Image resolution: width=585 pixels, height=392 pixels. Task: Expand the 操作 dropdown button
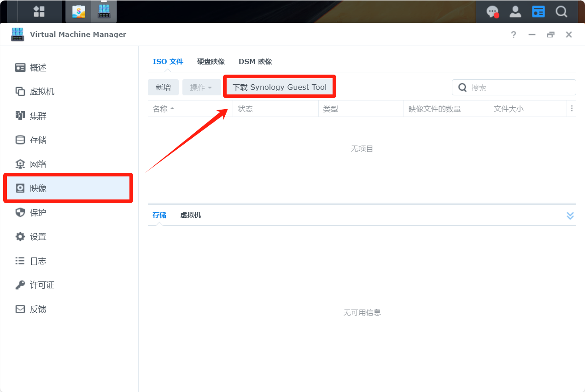pyautogui.click(x=201, y=88)
